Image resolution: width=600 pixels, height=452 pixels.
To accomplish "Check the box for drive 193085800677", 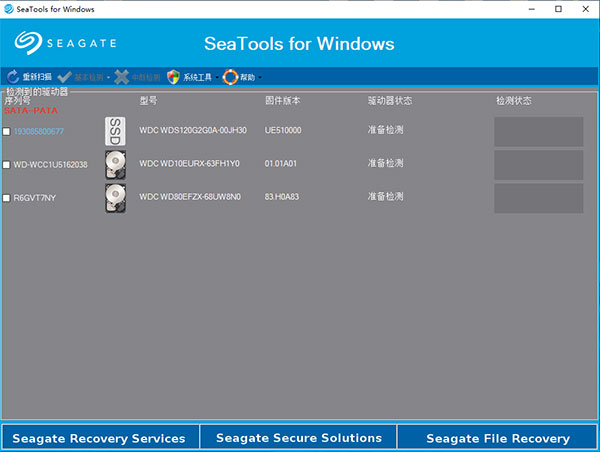I will click(7, 131).
